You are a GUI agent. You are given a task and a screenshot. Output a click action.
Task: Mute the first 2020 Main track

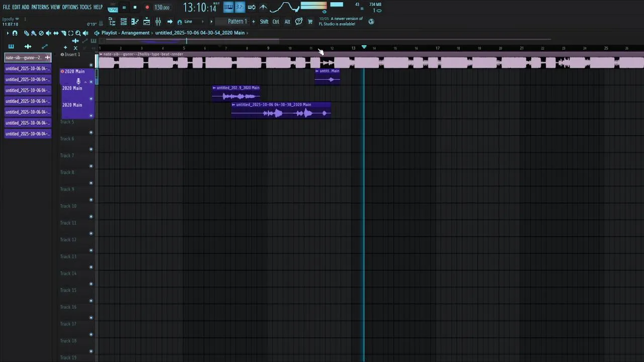click(x=91, y=82)
